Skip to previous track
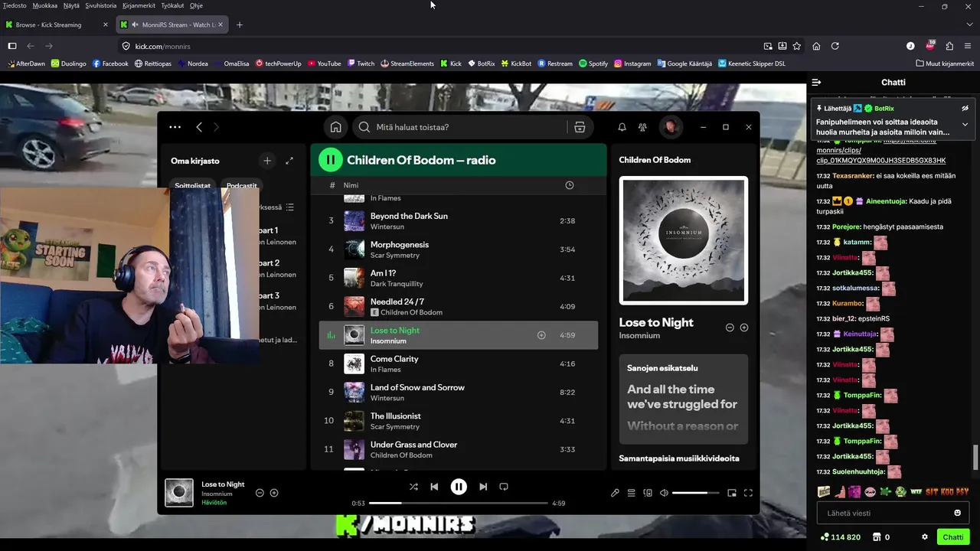 coord(434,487)
